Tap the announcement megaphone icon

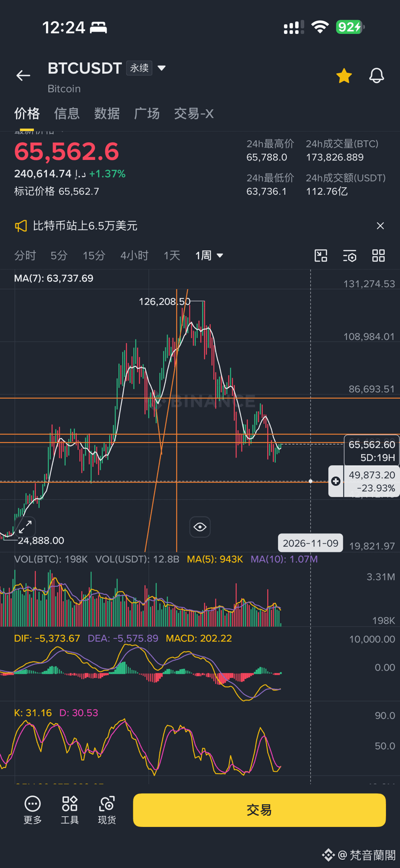(21, 226)
